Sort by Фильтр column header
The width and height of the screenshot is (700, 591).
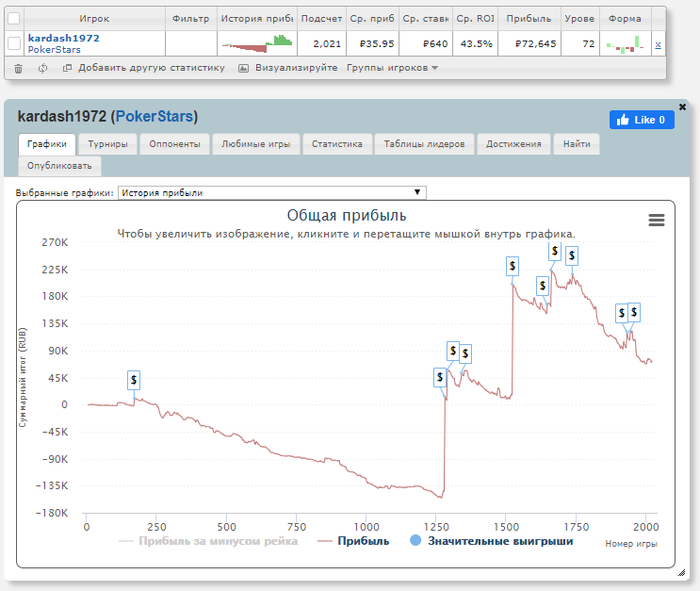pyautogui.click(x=191, y=19)
